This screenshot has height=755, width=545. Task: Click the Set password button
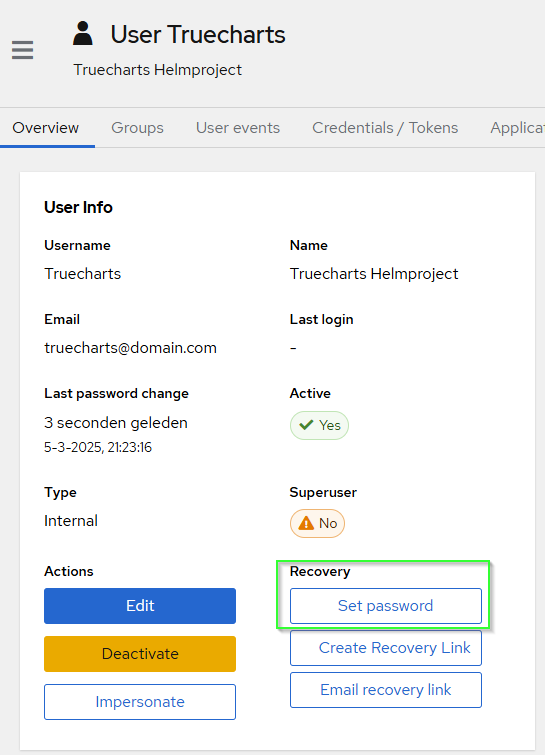click(x=386, y=606)
